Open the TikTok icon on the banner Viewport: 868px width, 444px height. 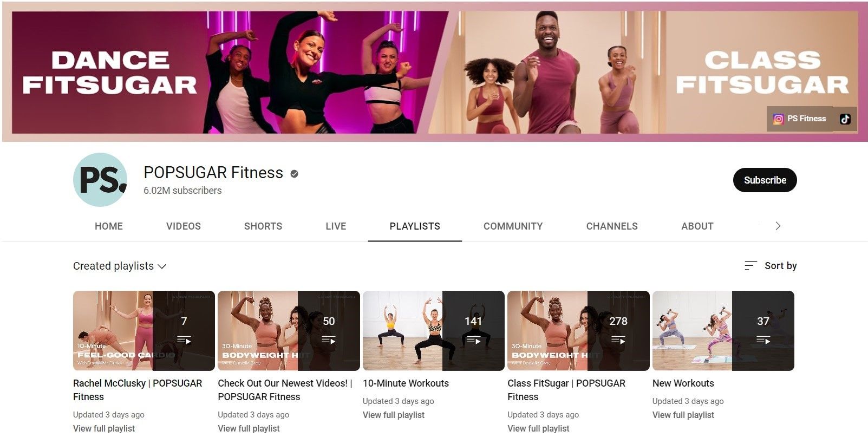[x=845, y=119]
